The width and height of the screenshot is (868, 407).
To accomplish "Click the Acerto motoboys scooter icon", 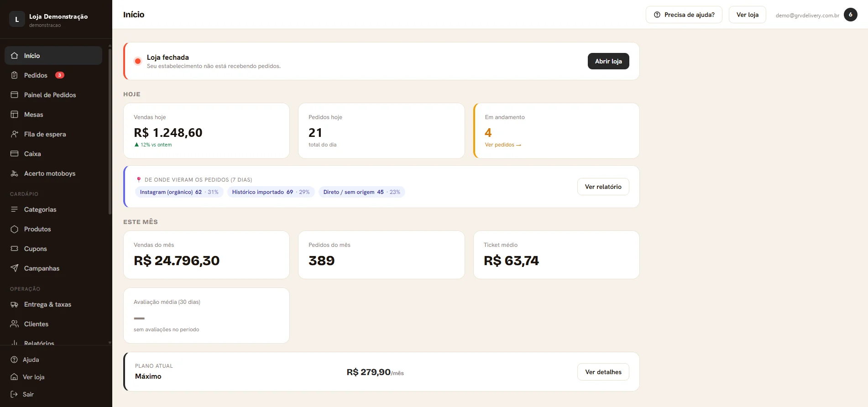I will point(15,173).
